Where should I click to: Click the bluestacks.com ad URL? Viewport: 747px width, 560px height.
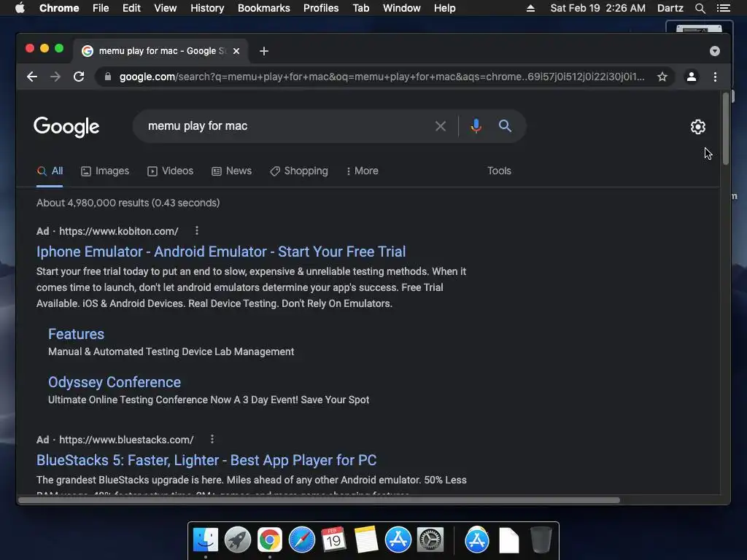pyautogui.click(x=126, y=440)
